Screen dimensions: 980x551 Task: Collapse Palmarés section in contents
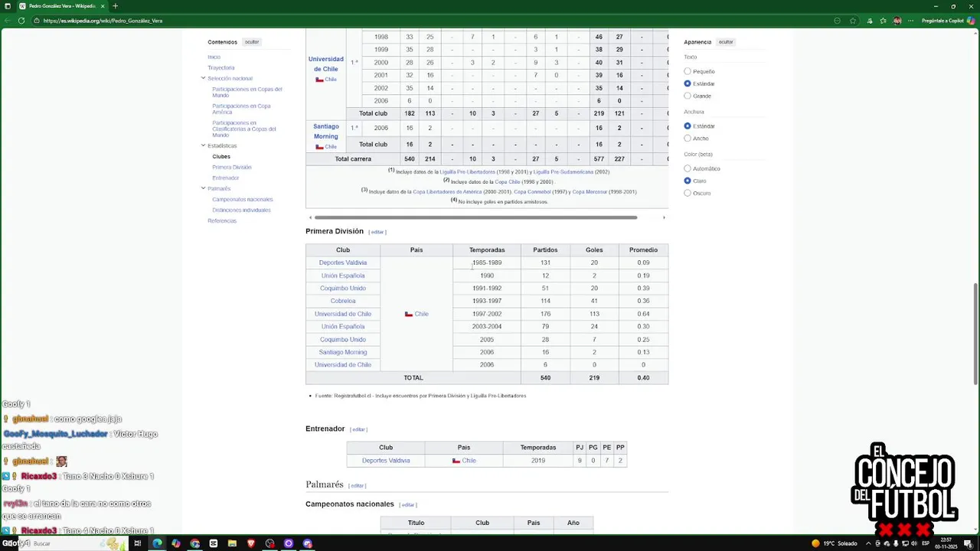tap(204, 188)
